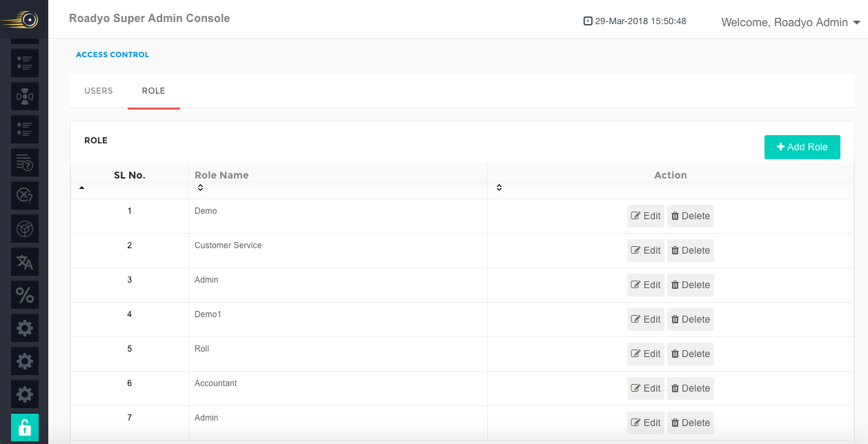Image resolution: width=868 pixels, height=444 pixels.
Task: Sort using the Action column arrows
Action: point(499,188)
